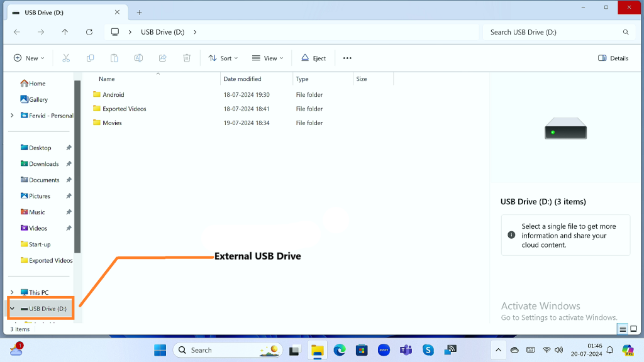Refresh the current folder view

pyautogui.click(x=89, y=32)
